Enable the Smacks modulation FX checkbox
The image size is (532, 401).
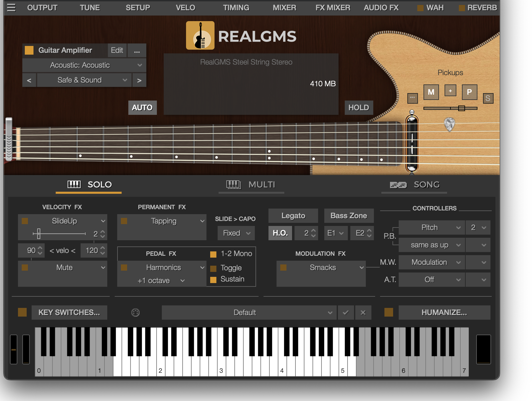[x=283, y=268]
